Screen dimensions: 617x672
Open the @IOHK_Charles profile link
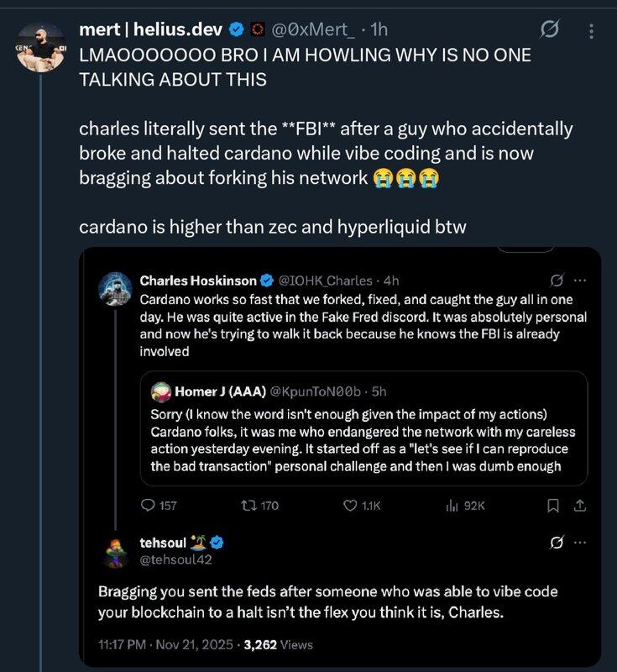[325, 280]
